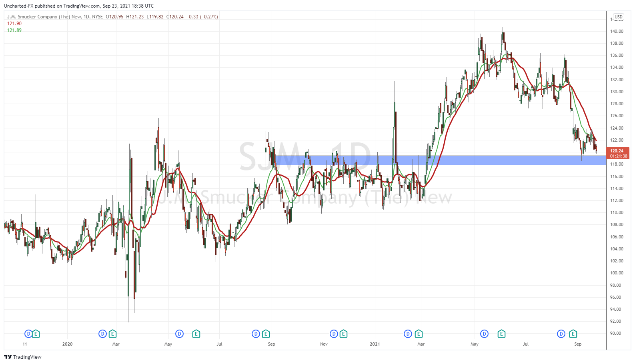Click the Uncharted-FX published header text
Screen dimensions: 635x364
point(79,6)
